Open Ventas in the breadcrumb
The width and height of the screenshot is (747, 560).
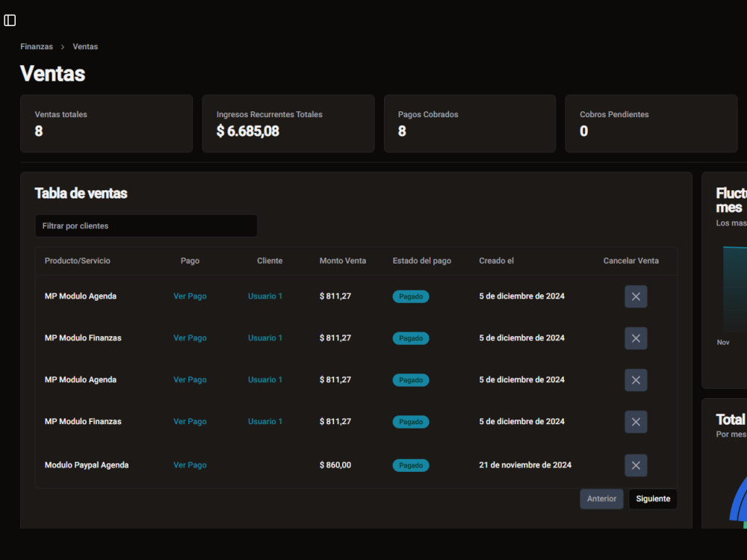85,46
